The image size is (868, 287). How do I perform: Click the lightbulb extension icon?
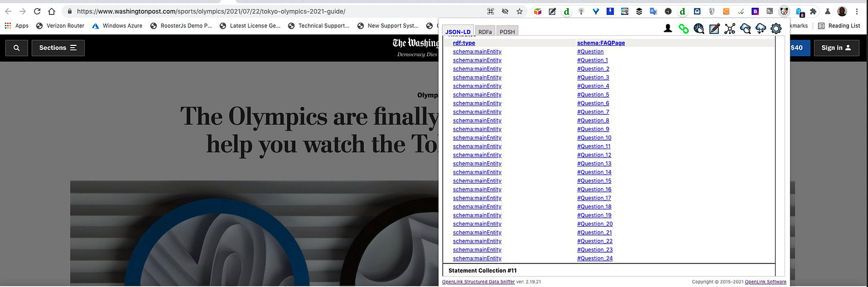point(581,11)
